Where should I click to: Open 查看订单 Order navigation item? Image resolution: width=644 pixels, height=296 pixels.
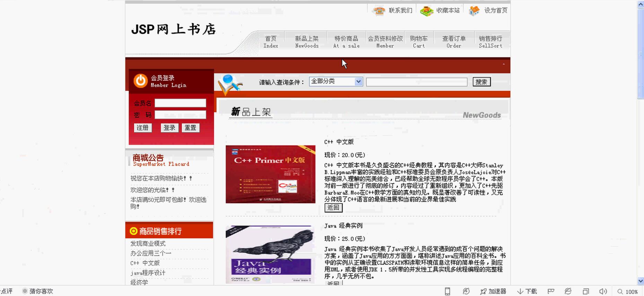454,42
